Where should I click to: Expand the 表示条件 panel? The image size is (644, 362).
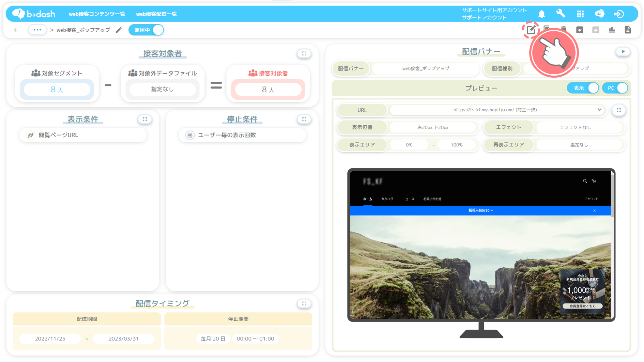point(145,119)
